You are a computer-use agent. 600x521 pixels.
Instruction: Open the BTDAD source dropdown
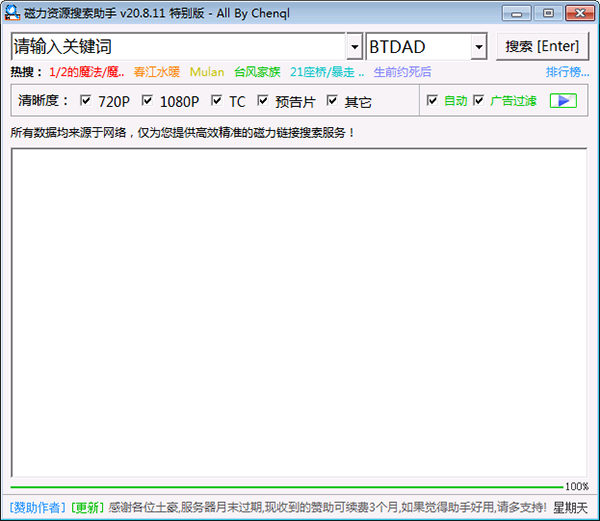pos(478,47)
